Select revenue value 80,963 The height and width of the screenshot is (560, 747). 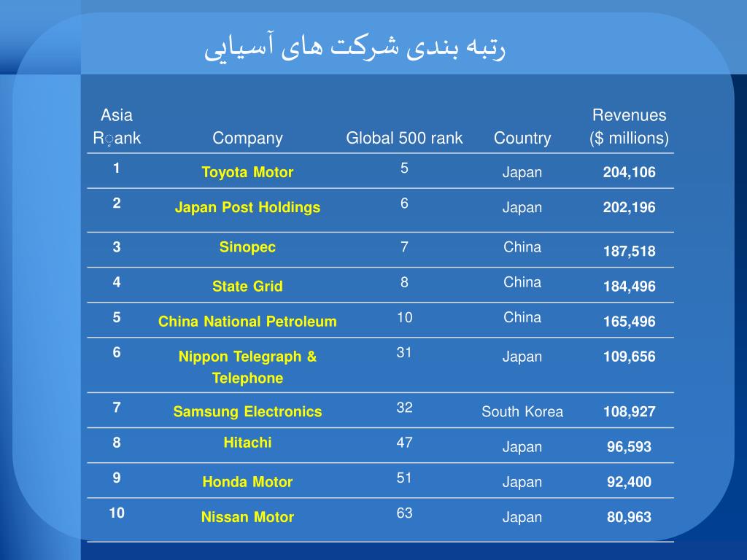click(629, 517)
